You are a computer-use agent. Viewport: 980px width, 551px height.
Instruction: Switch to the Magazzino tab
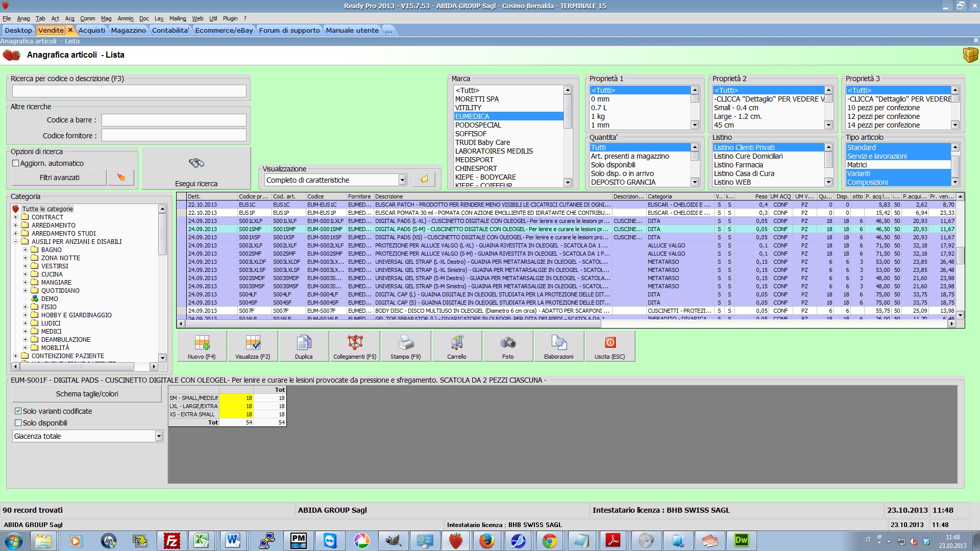(x=128, y=30)
